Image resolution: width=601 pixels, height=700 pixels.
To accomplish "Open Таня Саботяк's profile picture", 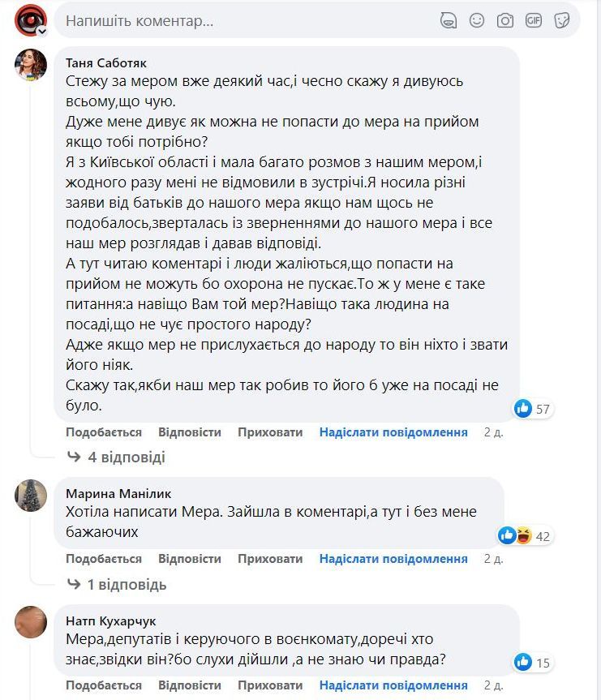I will tap(30, 67).
